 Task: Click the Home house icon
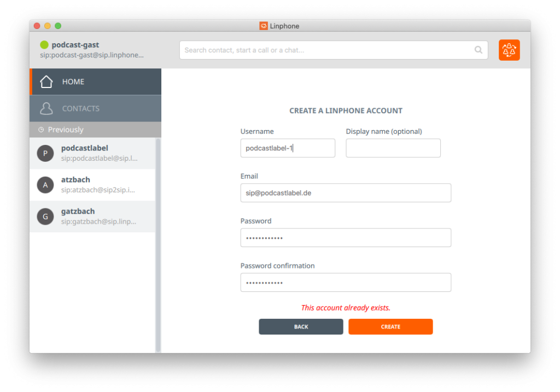46,81
